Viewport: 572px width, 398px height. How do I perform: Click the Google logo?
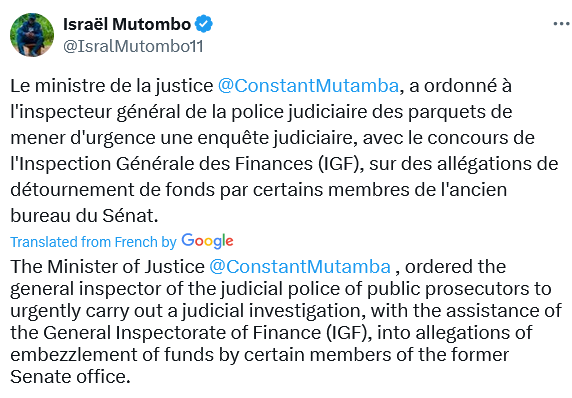coord(207,241)
